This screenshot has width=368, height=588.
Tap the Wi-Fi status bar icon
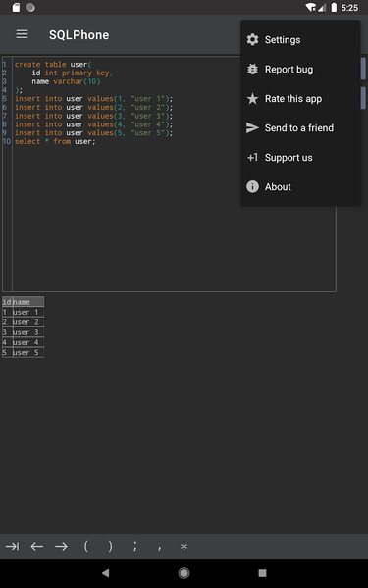point(310,8)
